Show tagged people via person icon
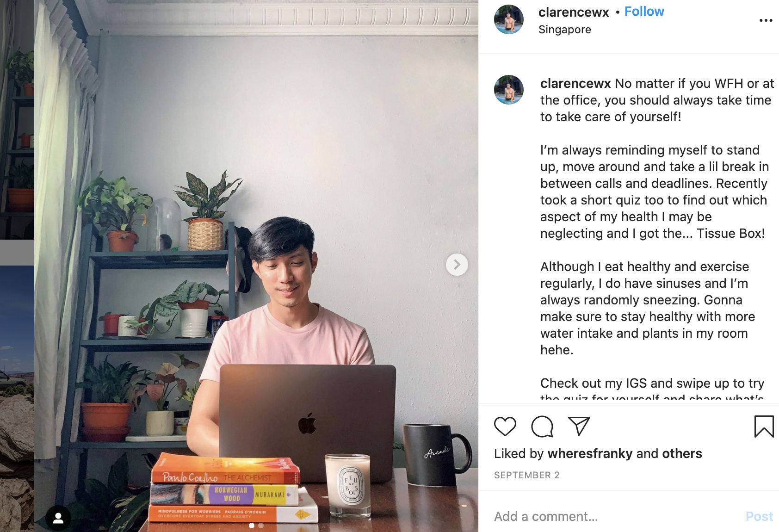Viewport: 779px width, 532px height. coord(58,518)
